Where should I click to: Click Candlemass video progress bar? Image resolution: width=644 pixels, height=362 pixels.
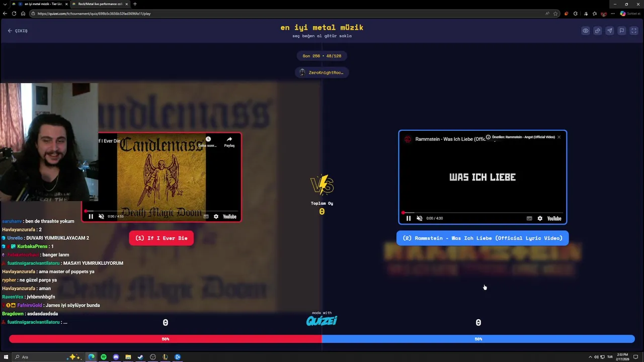click(x=161, y=211)
